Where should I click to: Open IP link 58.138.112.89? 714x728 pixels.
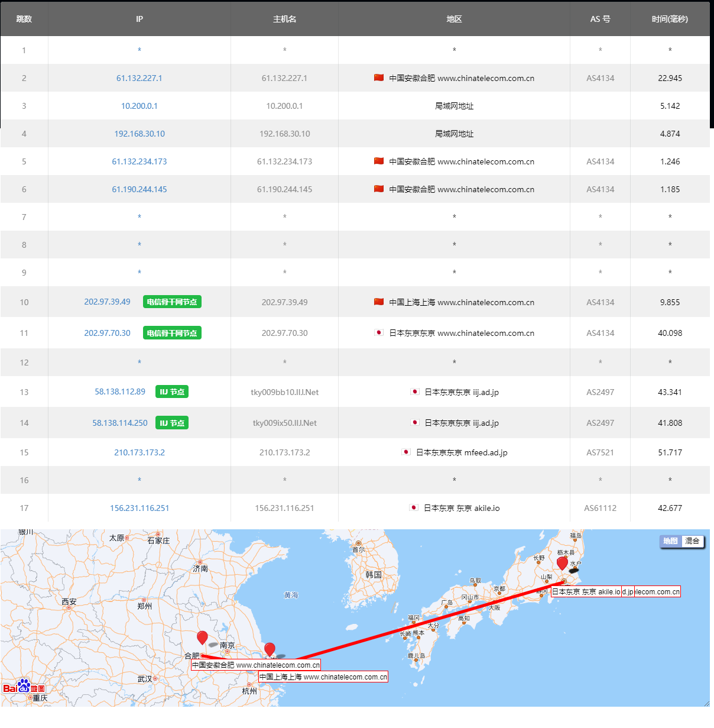tap(120, 391)
